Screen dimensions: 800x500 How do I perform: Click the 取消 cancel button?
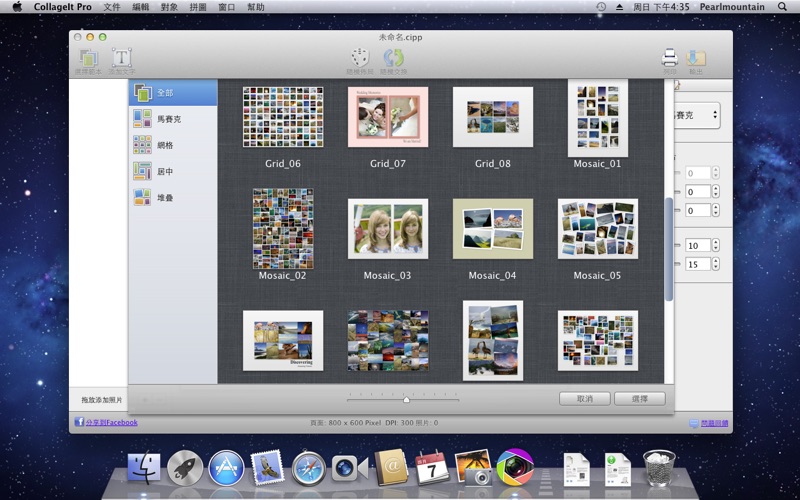(585, 398)
